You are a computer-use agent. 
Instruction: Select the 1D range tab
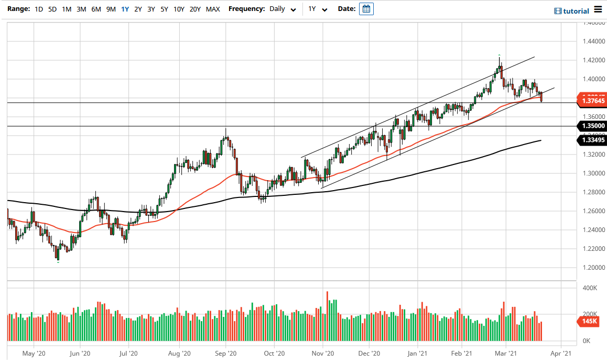click(x=38, y=9)
